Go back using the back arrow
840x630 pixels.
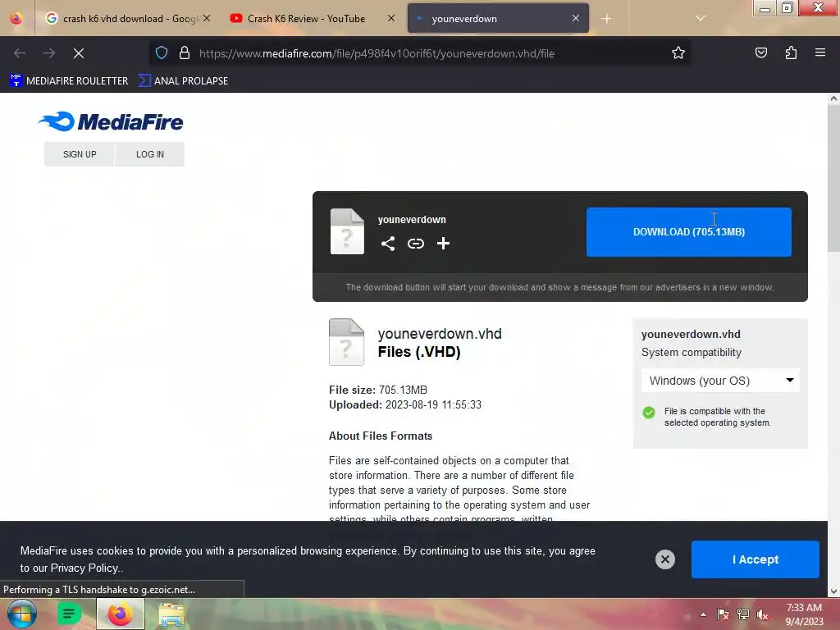20,53
